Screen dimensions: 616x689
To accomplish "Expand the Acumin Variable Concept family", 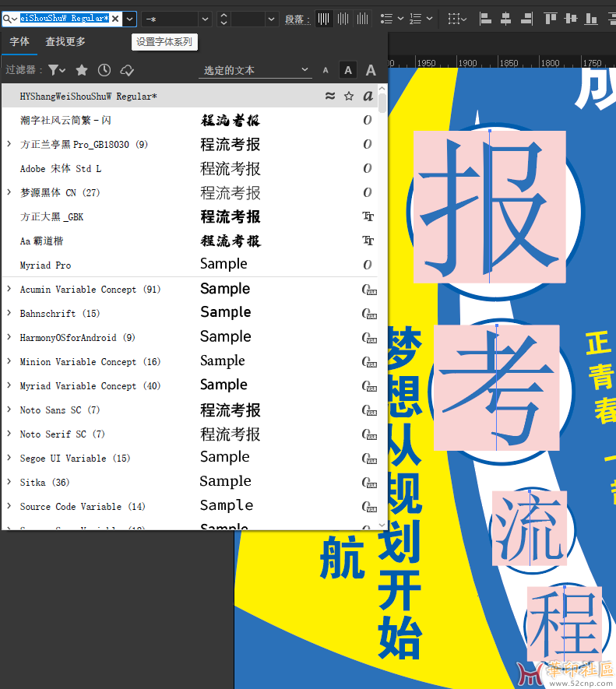I will tap(9, 289).
